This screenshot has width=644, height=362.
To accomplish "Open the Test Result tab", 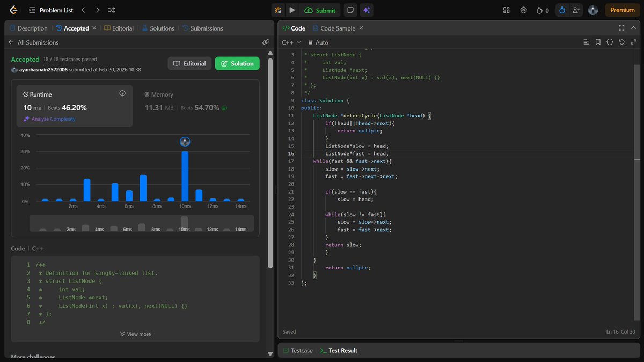I will [x=339, y=350].
